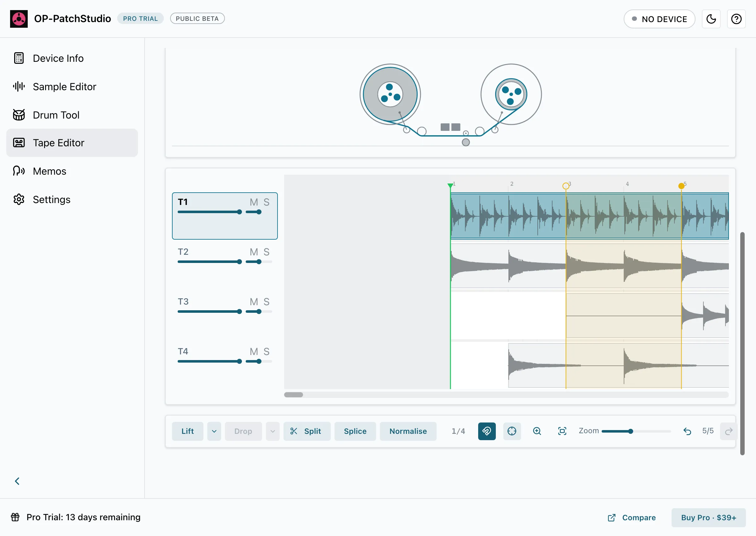Click the Pro Trial gift icon
Viewport: 756px width, 536px height.
coord(15,517)
